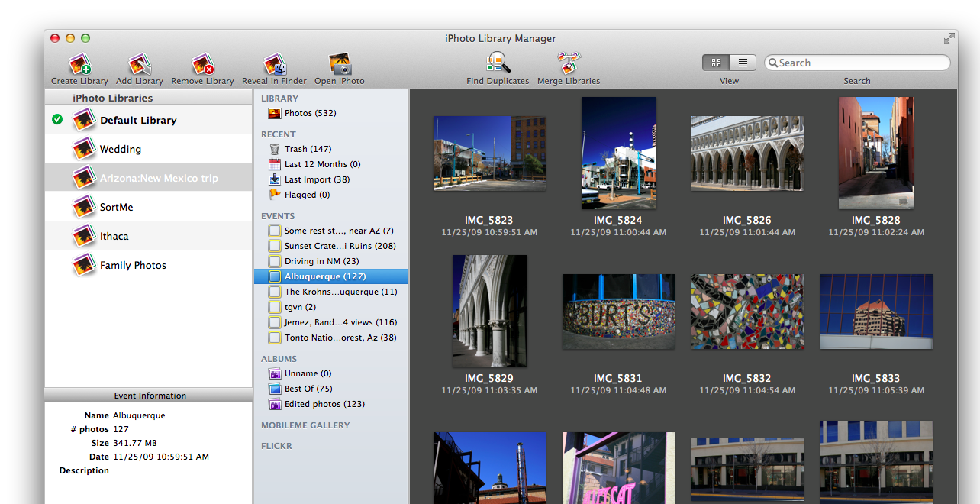The width and height of the screenshot is (980, 504).
Task: Select the Wedding library
Action: point(120,149)
